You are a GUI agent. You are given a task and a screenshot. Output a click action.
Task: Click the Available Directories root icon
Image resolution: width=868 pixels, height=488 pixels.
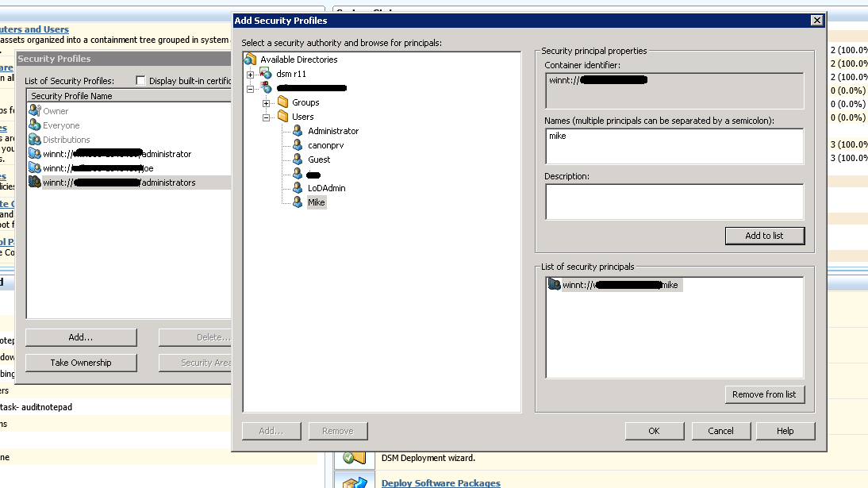click(251, 60)
